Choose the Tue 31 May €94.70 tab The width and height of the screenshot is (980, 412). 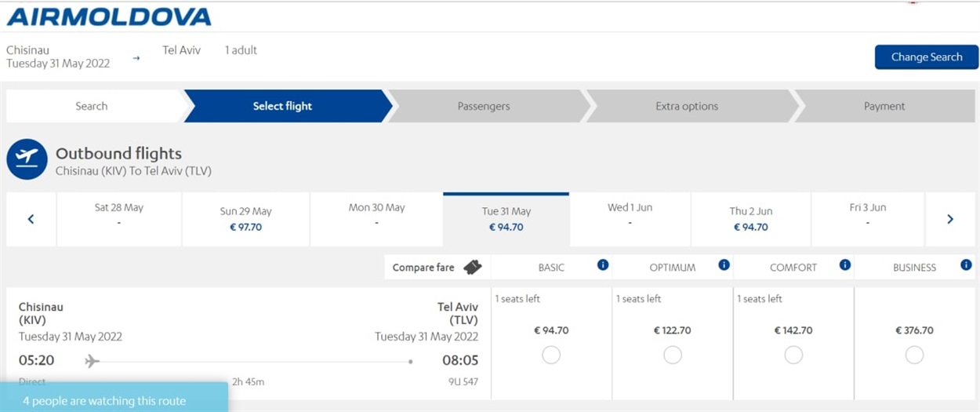click(x=506, y=219)
